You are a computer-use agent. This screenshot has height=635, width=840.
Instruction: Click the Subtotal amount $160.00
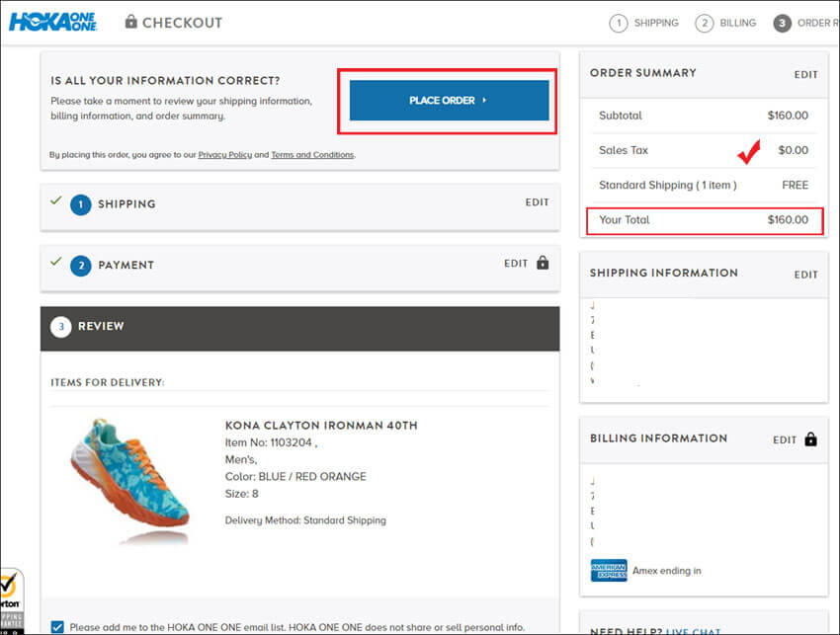tap(788, 116)
